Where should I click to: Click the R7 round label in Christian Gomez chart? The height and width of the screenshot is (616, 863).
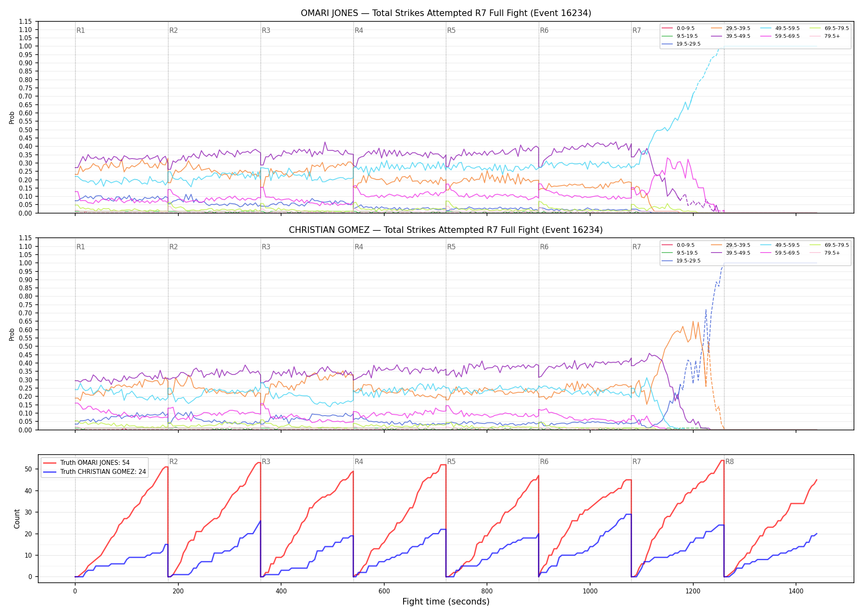(637, 247)
